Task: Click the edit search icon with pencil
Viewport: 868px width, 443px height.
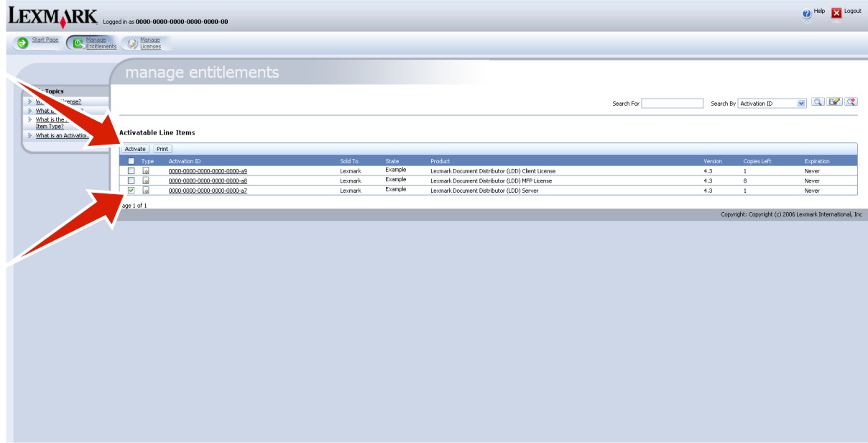Action: [x=834, y=103]
